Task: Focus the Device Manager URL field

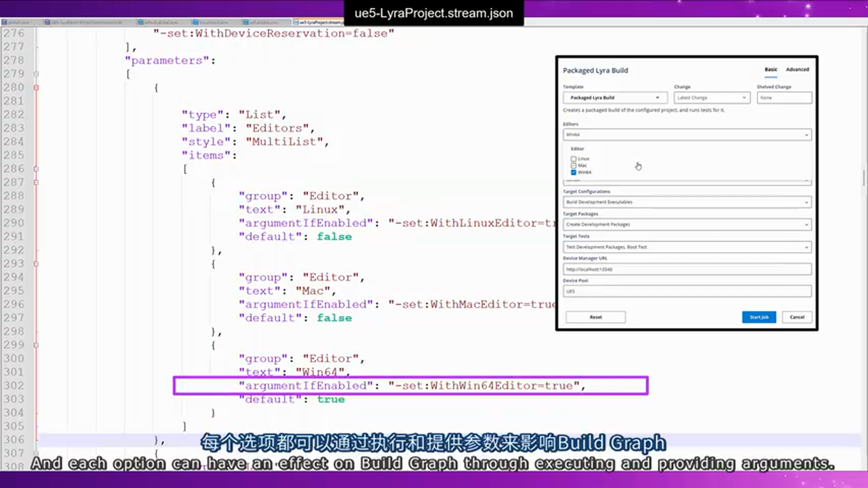Action: [x=686, y=269]
